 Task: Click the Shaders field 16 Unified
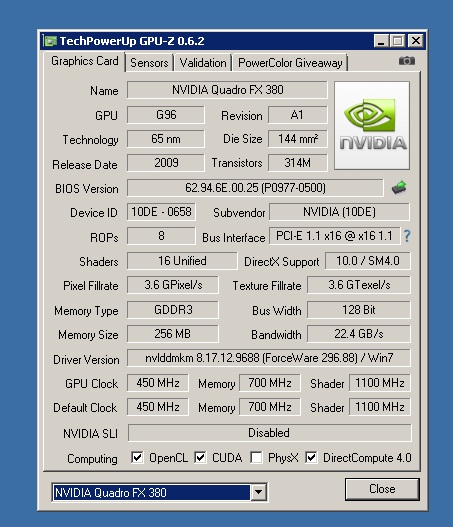182,261
